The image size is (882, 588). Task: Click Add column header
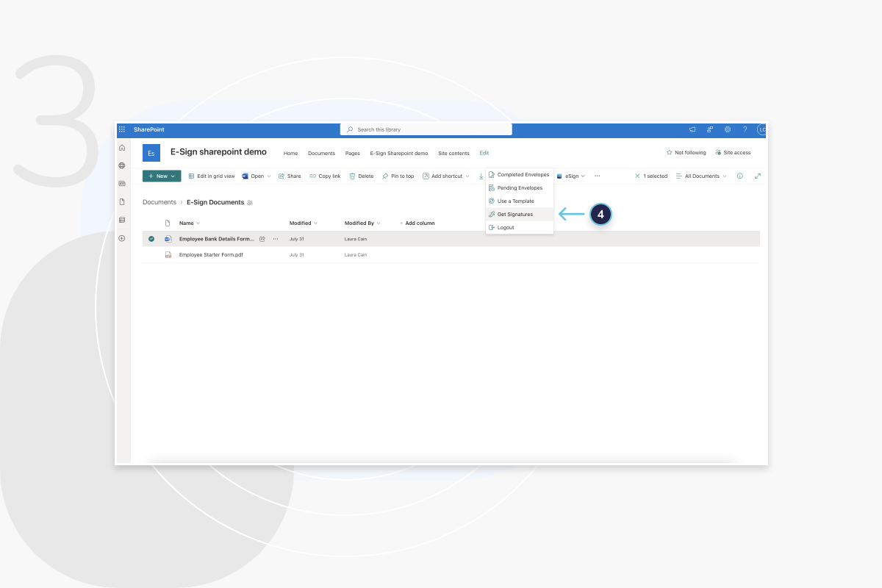point(417,223)
